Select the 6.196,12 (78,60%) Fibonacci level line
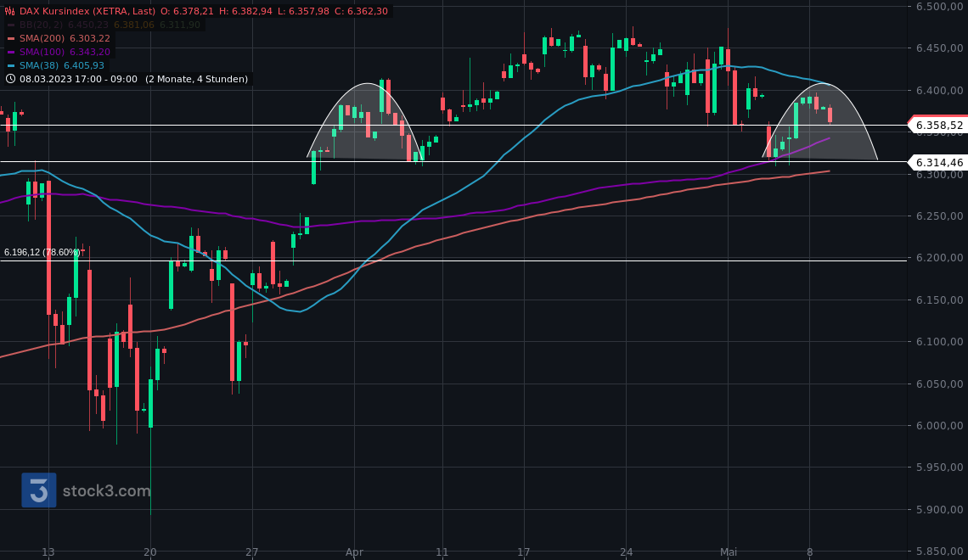968x560 pixels. coord(42,251)
